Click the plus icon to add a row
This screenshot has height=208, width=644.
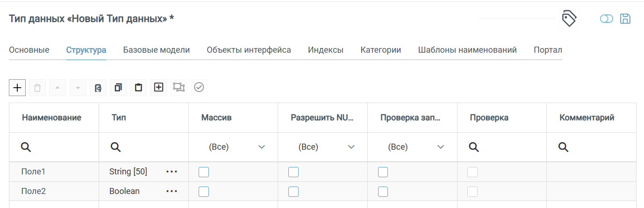tap(17, 87)
